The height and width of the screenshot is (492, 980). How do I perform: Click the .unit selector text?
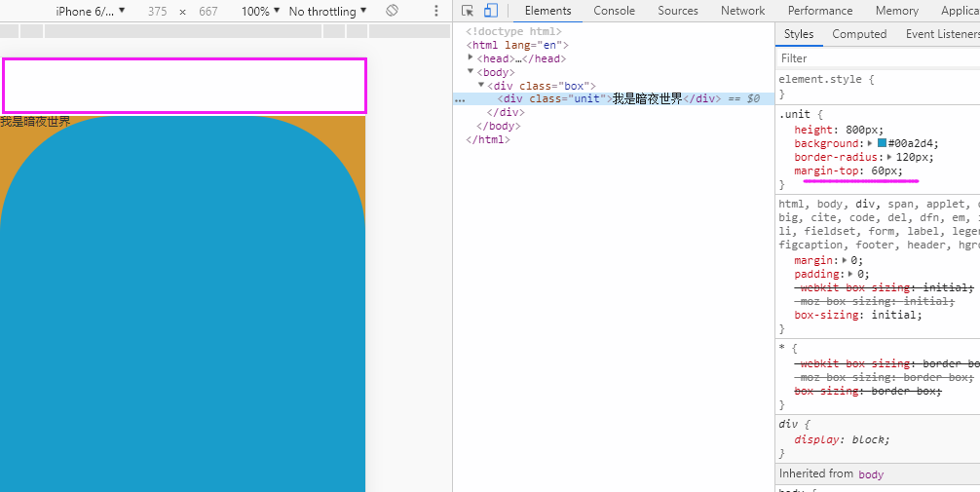[x=793, y=115]
